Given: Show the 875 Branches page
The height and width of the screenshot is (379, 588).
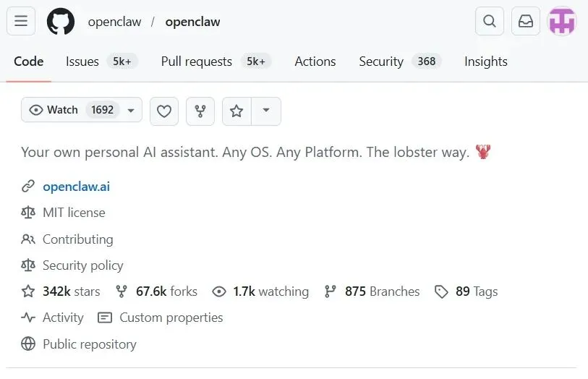Looking at the screenshot, I should [x=381, y=291].
